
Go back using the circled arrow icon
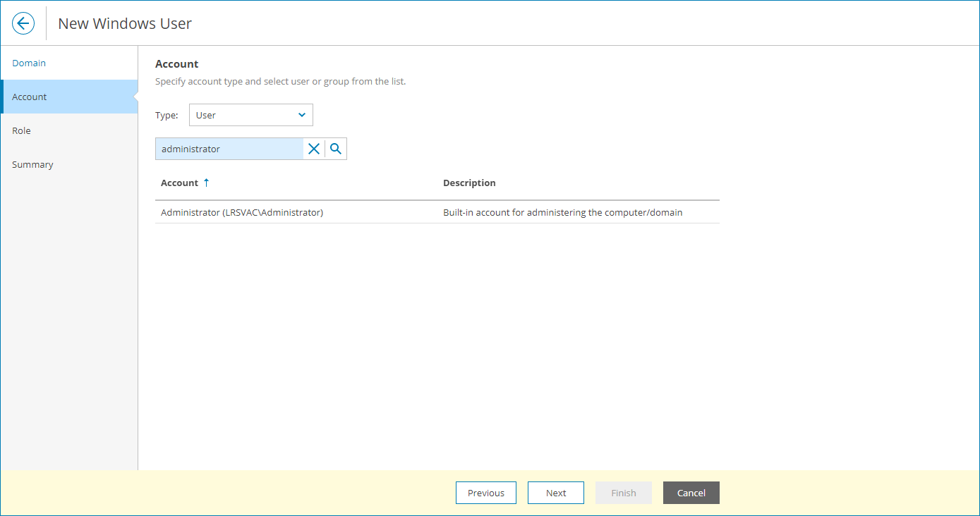tap(23, 23)
